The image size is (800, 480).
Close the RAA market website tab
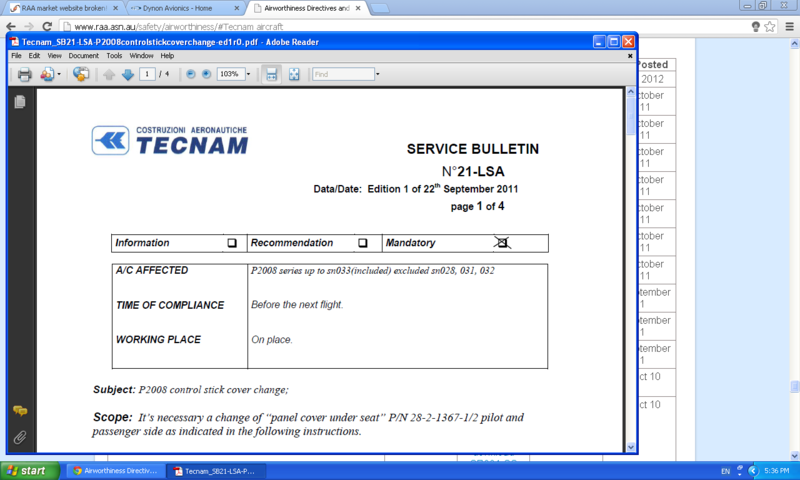click(x=115, y=8)
